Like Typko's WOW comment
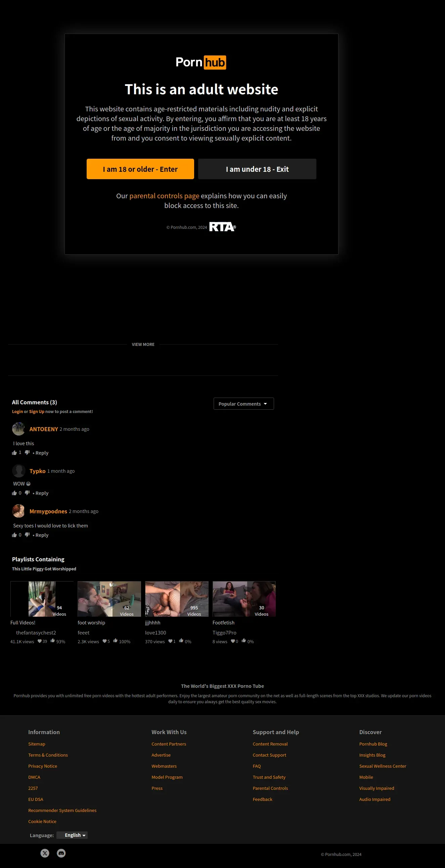 coord(14,493)
